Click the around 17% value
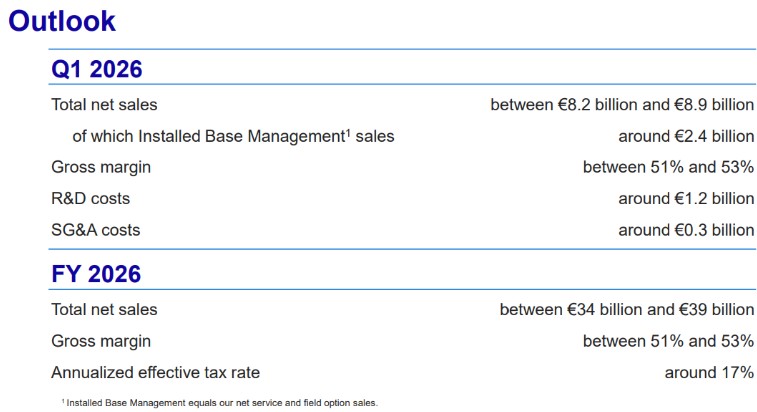This screenshot has width=757, height=412. pos(709,372)
